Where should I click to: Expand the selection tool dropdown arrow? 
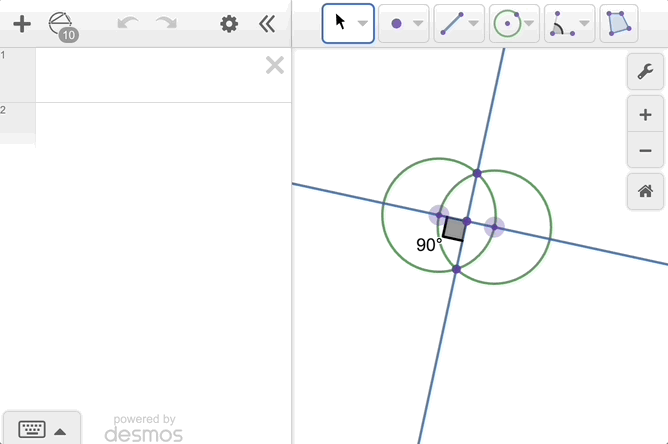[362, 23]
